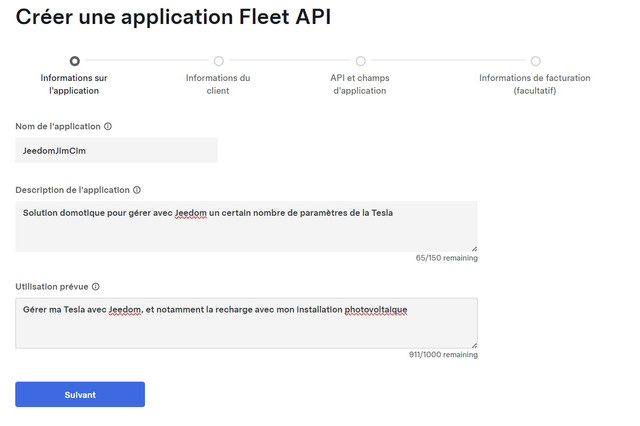Grab the resize handle of the description text area
This screenshot has height=426, width=640.
(x=474, y=248)
